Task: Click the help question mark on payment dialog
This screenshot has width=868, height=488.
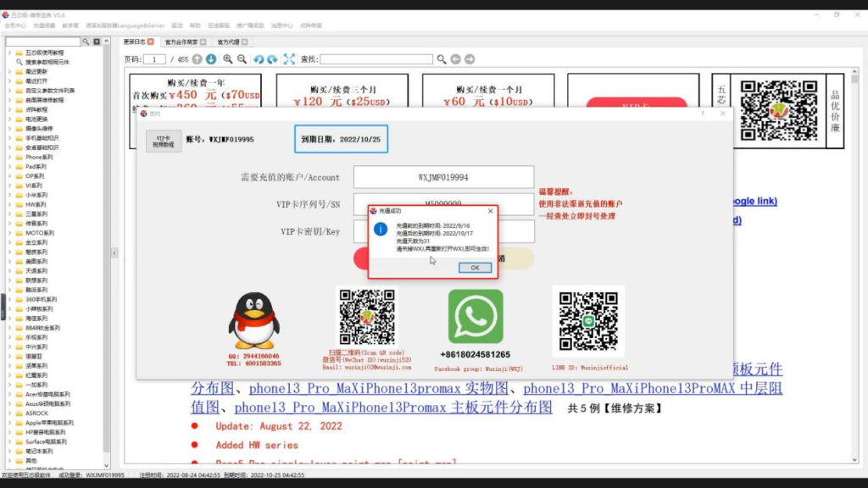Action: click(703, 114)
